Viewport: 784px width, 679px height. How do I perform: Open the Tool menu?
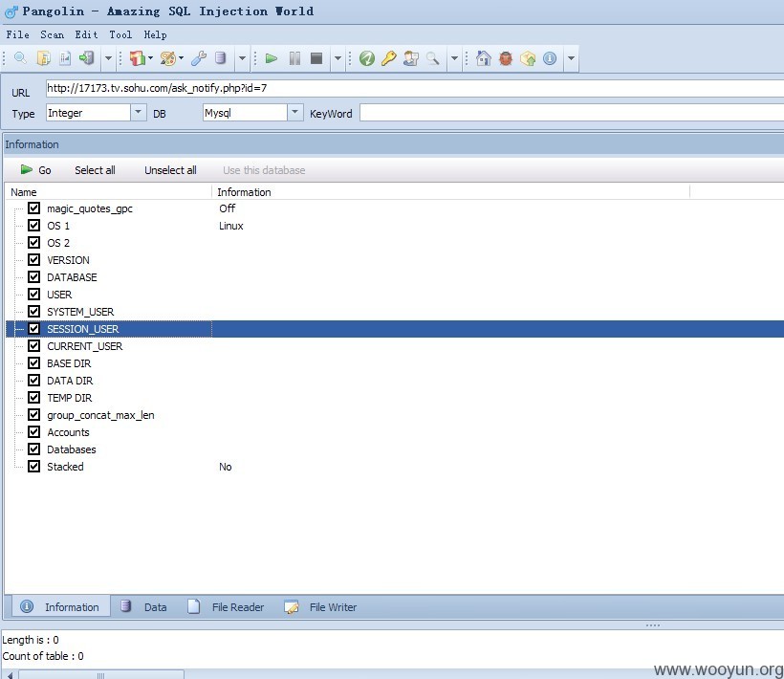click(x=120, y=34)
